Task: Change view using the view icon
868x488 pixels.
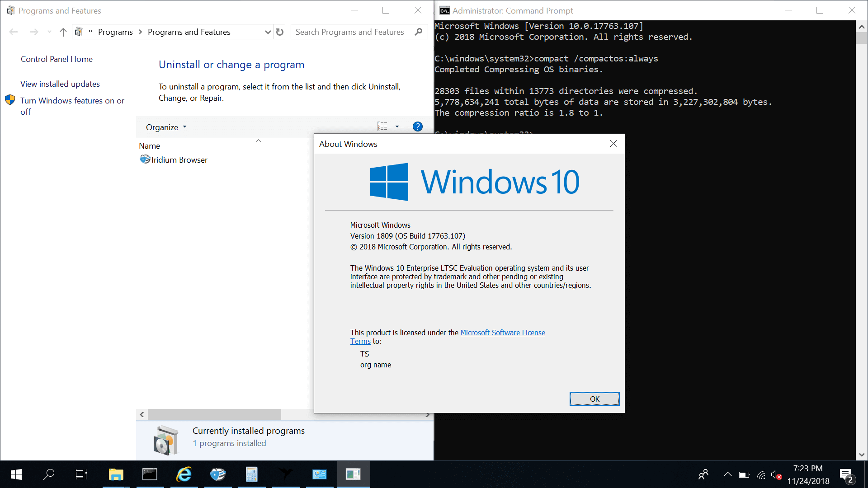Action: (x=382, y=127)
